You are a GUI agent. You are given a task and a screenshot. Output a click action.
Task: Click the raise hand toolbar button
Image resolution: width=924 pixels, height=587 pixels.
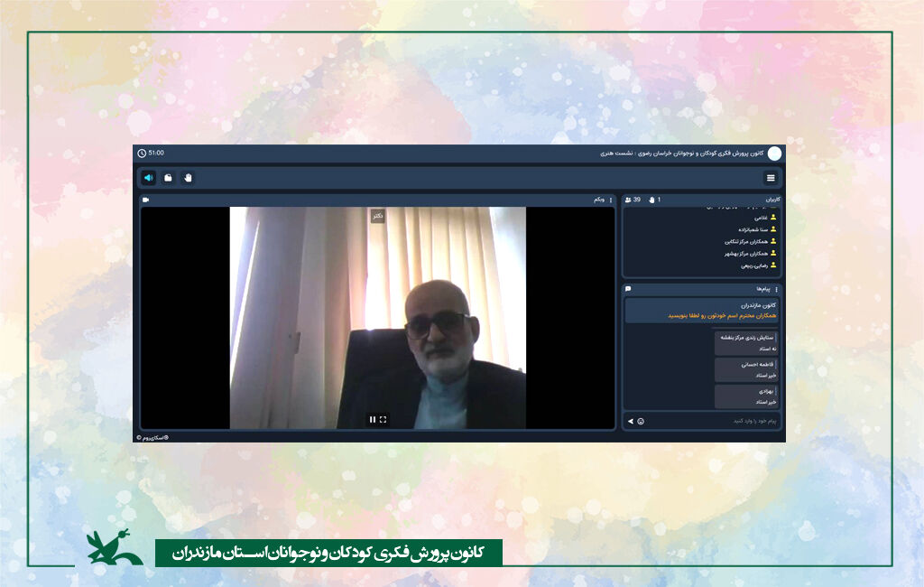coord(188,178)
